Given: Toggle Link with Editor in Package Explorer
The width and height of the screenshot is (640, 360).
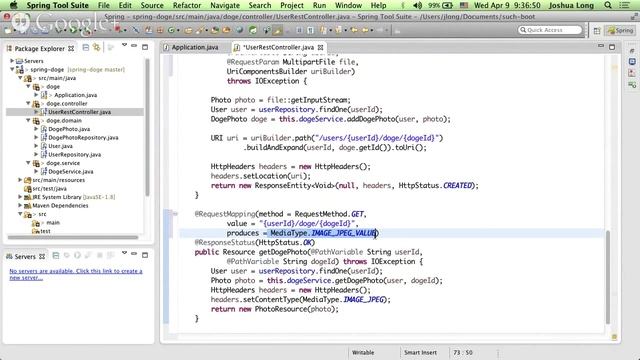Looking at the screenshot, I should coord(96,48).
